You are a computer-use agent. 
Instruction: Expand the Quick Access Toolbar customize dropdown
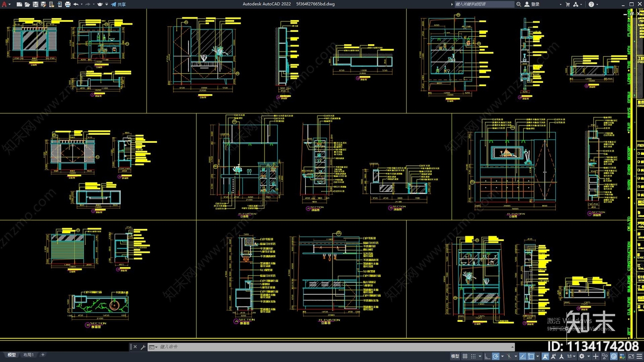pyautogui.click(x=106, y=4)
